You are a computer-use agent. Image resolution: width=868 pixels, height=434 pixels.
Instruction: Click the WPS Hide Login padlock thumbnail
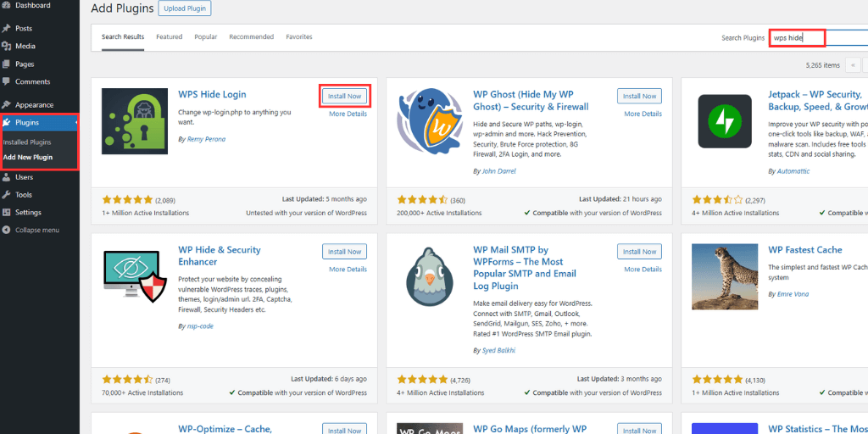coord(135,121)
